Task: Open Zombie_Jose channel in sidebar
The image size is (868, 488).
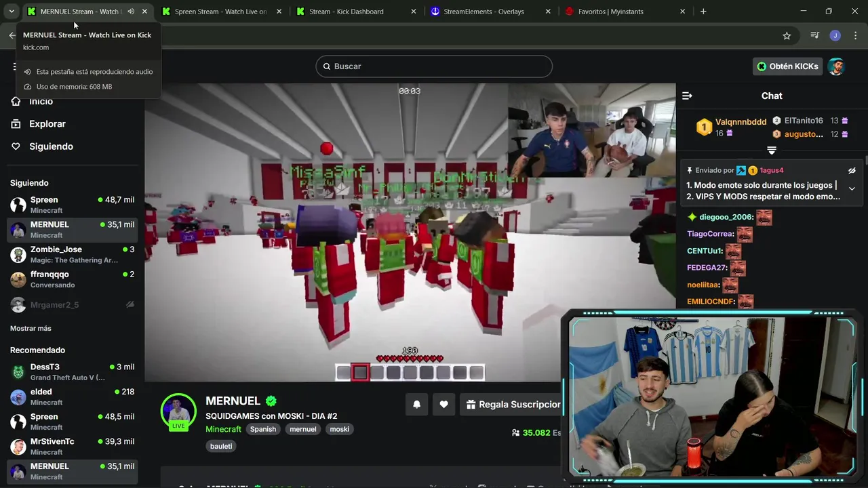Action: (x=72, y=255)
